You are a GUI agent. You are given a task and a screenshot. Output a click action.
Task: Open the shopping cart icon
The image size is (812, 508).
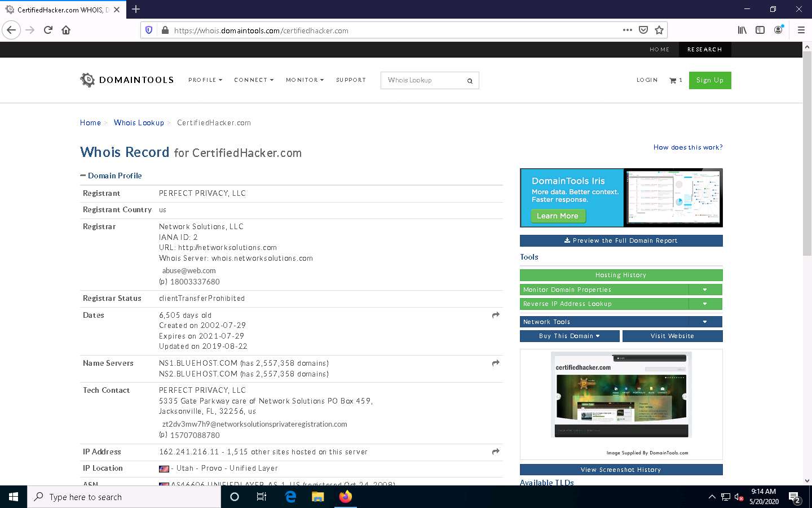[x=673, y=80]
